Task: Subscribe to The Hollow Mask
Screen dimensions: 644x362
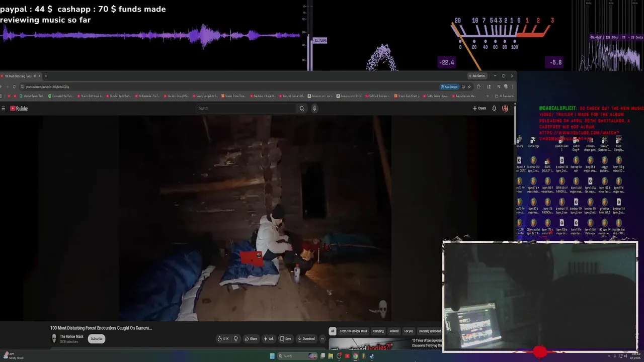Action: (97, 338)
